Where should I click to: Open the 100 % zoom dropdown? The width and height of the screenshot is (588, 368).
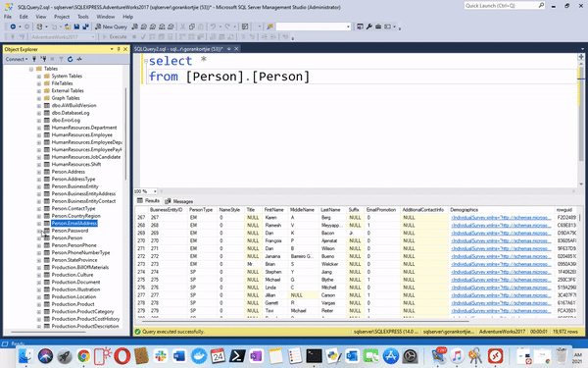(155, 191)
